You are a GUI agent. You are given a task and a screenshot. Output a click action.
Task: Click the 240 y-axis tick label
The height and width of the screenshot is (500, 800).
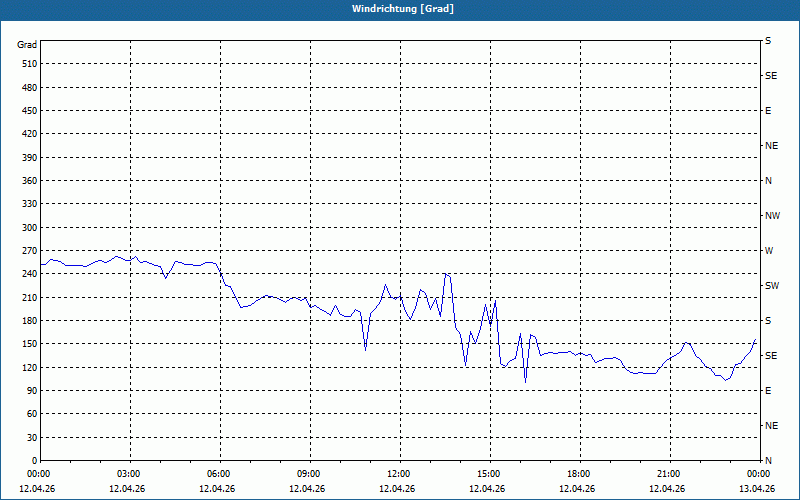click(30, 273)
